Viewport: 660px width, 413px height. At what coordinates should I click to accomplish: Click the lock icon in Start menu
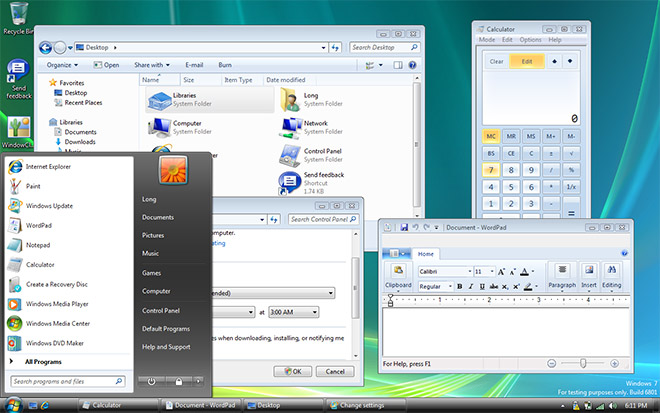tap(179, 381)
